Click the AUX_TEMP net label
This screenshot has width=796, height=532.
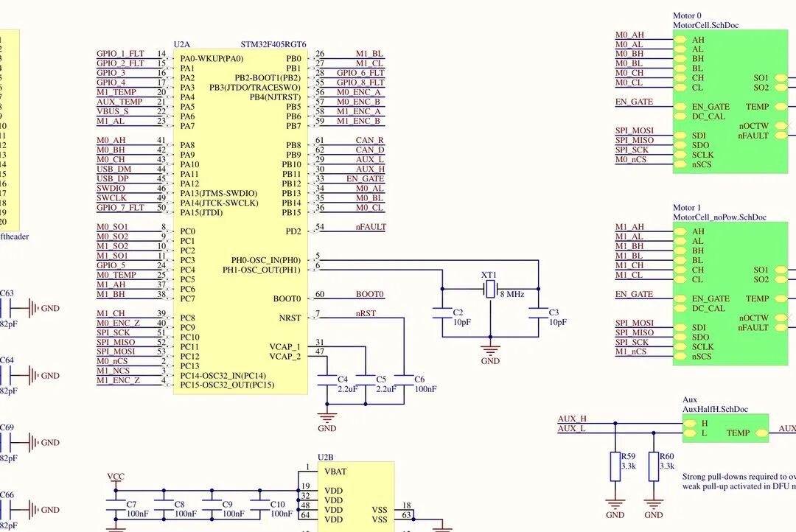[x=119, y=102]
